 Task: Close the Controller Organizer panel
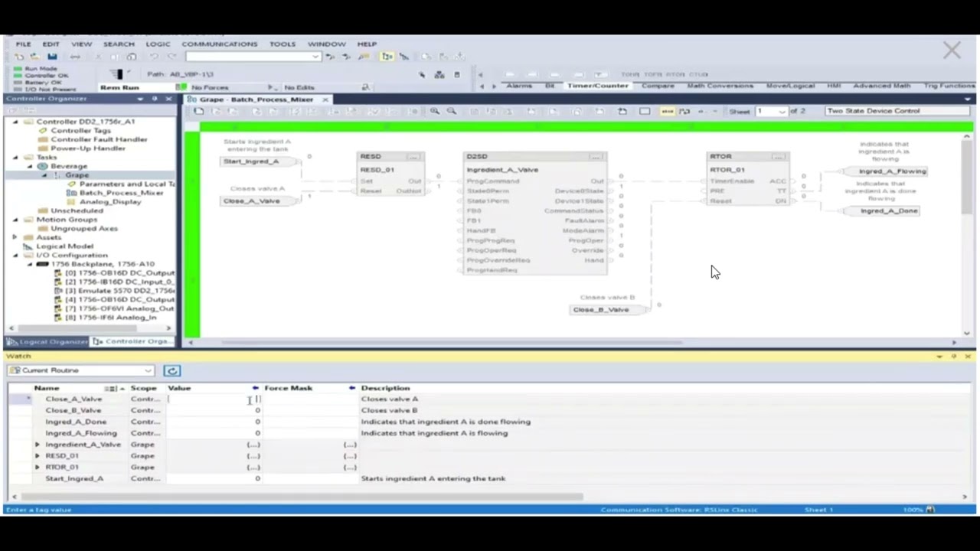point(168,99)
